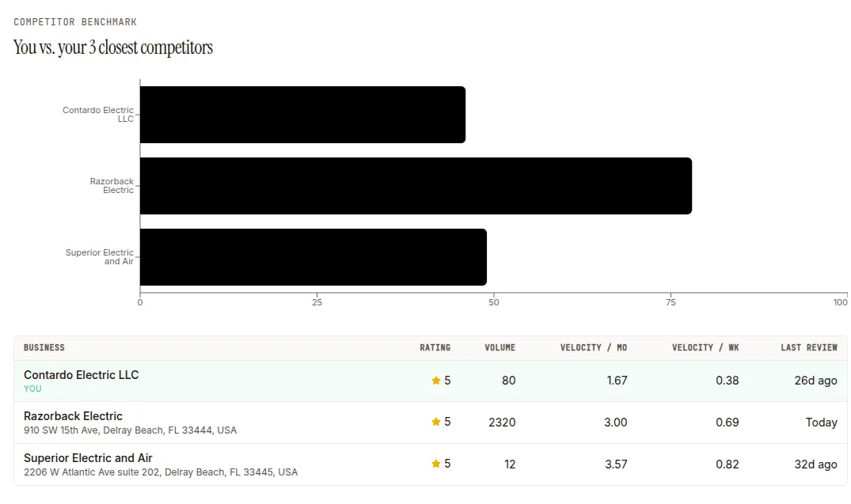Click the 100 tick label on chart axis
The image size is (851, 504).
(840, 303)
